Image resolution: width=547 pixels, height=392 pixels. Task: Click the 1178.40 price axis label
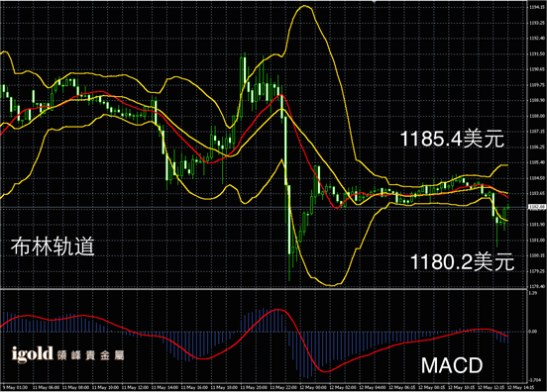(x=536, y=286)
